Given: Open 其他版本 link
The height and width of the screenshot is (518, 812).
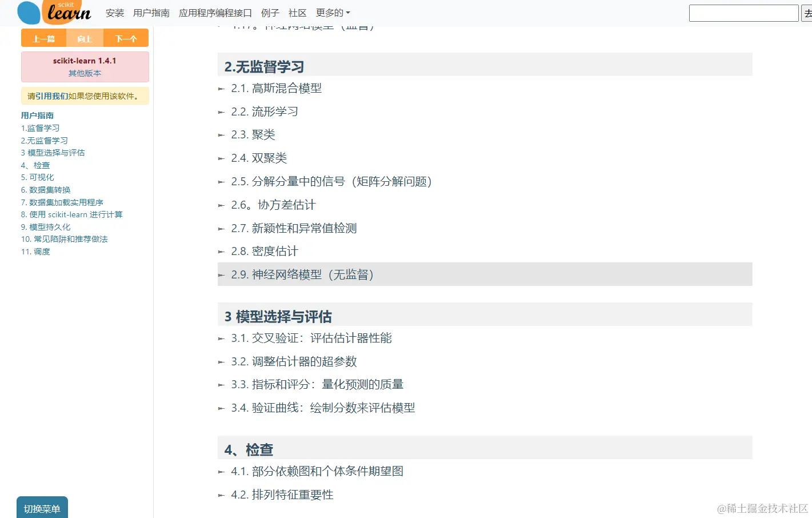Looking at the screenshot, I should click(x=85, y=73).
